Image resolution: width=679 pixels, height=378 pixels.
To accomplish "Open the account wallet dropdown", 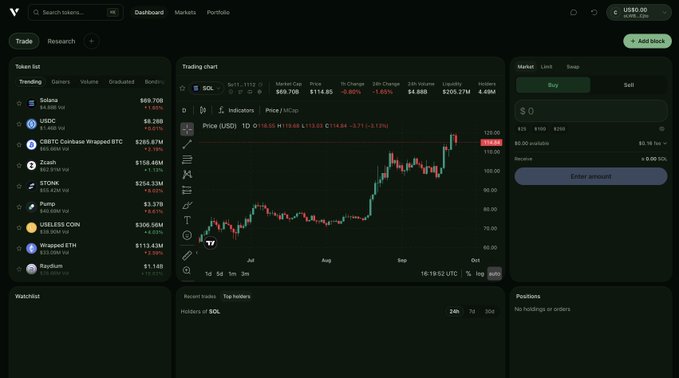I will click(639, 13).
